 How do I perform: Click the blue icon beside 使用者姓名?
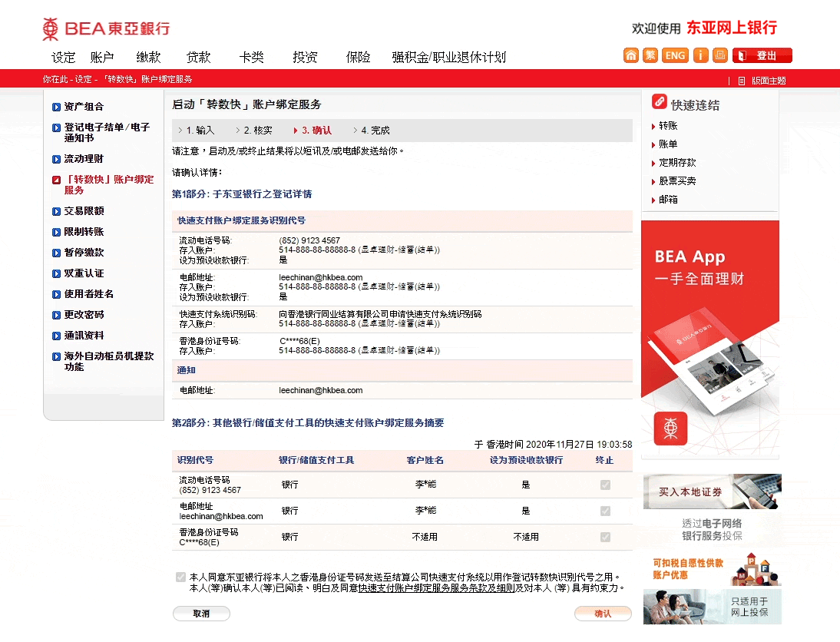(x=56, y=294)
